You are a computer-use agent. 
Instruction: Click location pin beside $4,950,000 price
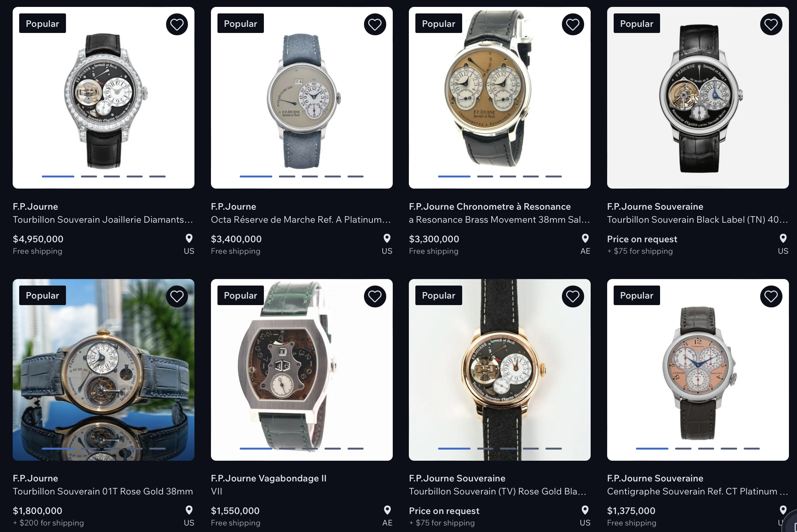click(189, 238)
